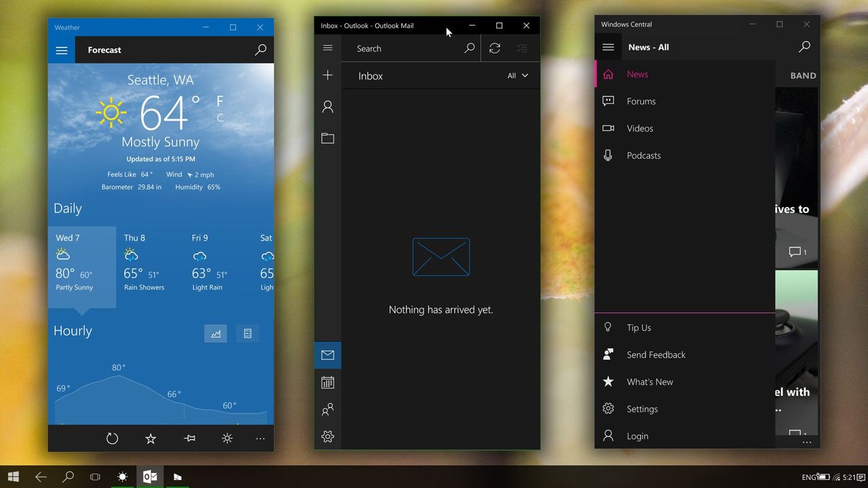Compose a new mail with plus icon
Image resolution: width=868 pixels, height=488 pixels.
[328, 75]
